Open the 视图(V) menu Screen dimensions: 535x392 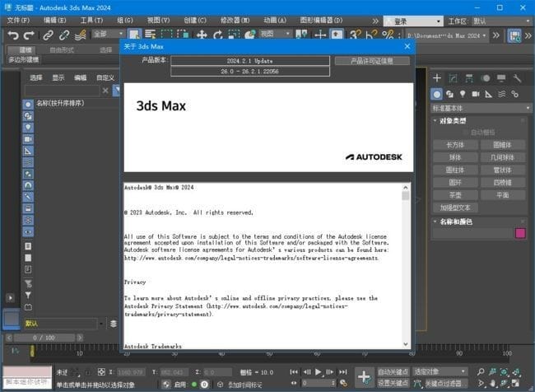[158, 21]
